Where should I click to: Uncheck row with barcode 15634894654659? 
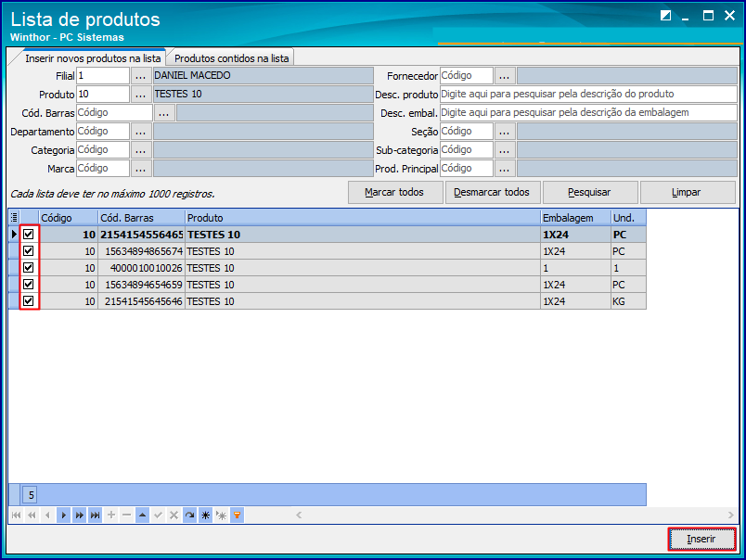pos(29,285)
